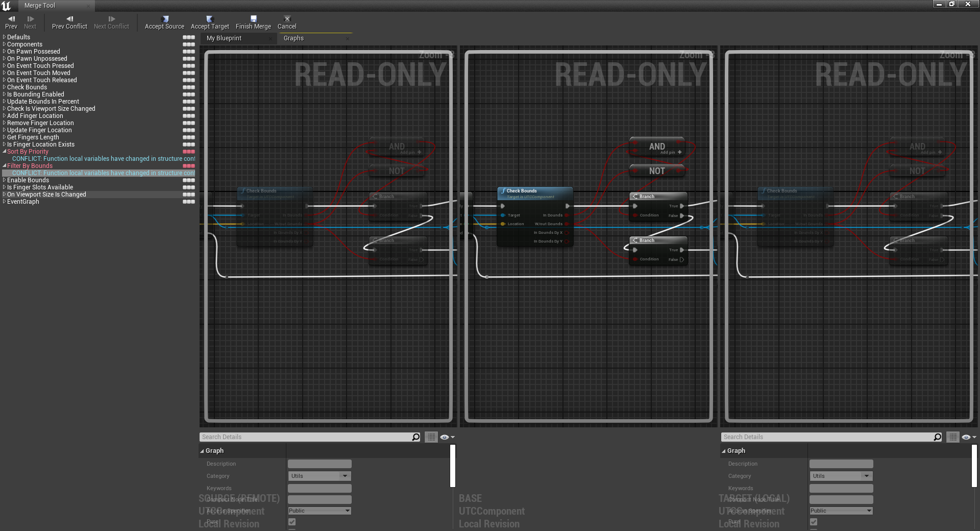The width and height of the screenshot is (980, 531).
Task: Open view options eye in left details
Action: (x=447, y=437)
